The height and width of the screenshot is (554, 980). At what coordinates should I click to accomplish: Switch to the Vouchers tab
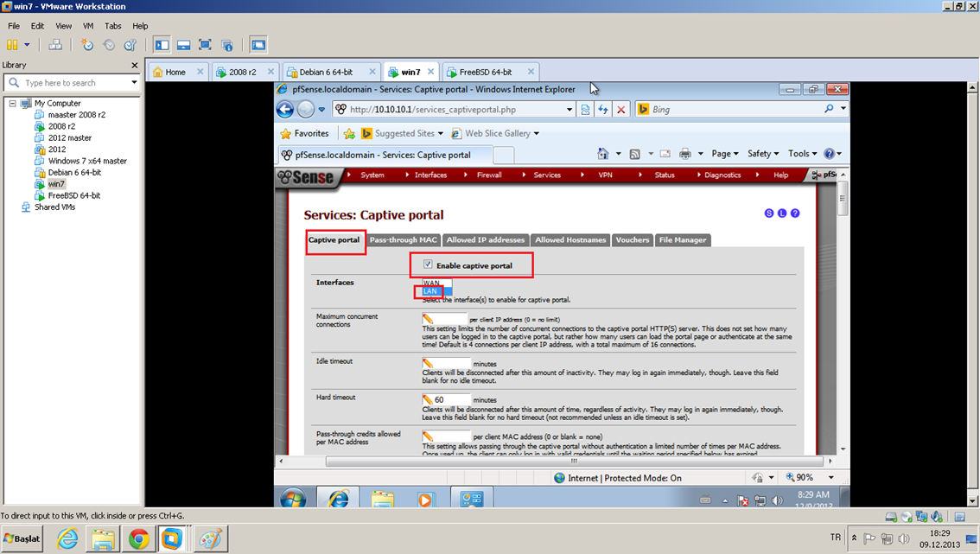click(x=633, y=240)
